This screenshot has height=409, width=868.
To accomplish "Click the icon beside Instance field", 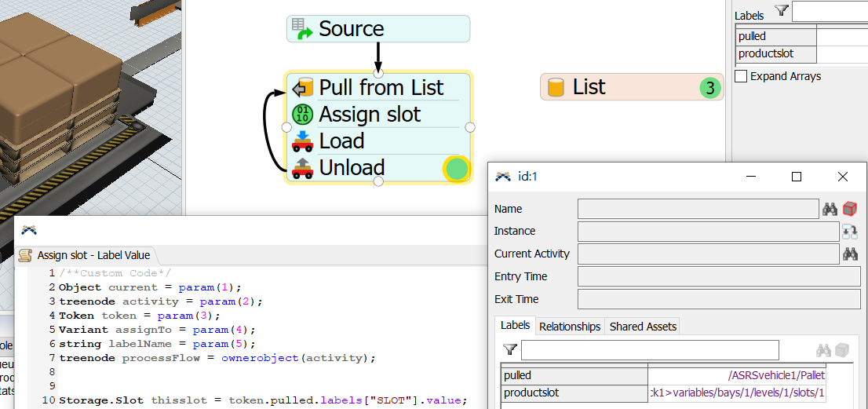I will click(x=849, y=232).
